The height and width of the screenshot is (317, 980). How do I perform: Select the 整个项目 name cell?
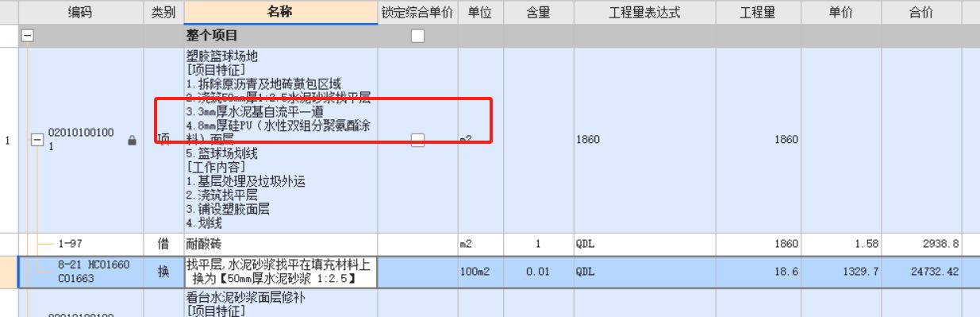(x=280, y=36)
